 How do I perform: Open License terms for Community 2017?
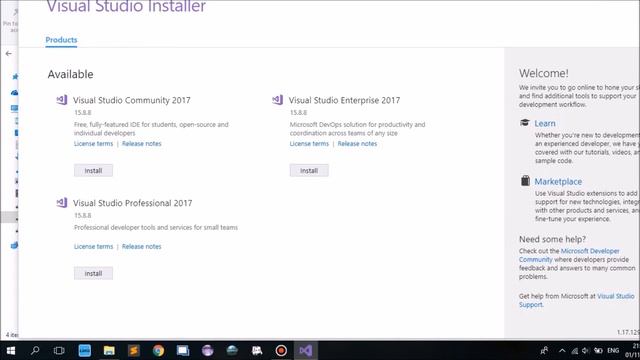93,144
